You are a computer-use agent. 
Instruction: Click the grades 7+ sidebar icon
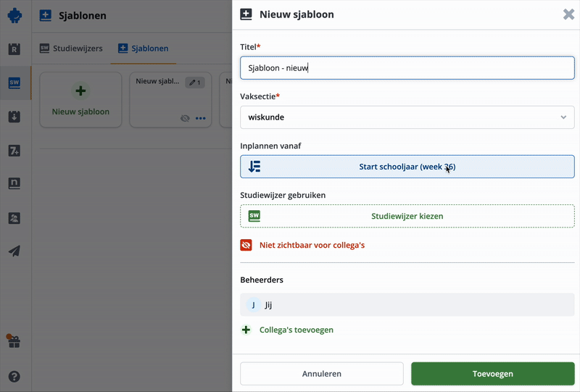(14, 151)
